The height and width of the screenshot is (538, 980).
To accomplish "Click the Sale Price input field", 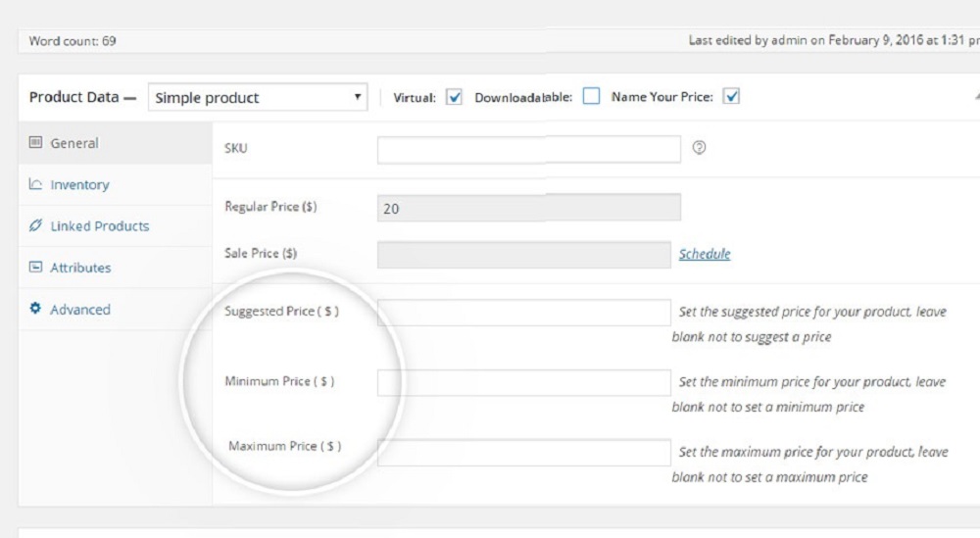I will [523, 255].
